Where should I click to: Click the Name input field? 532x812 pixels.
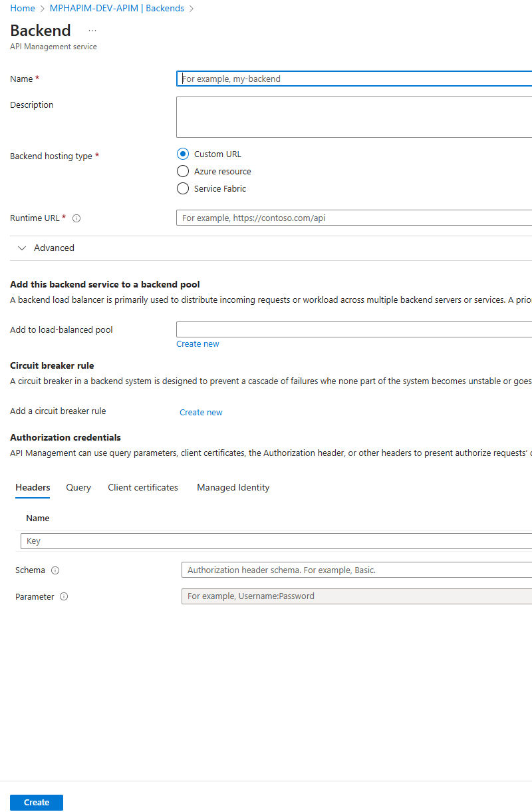tap(354, 79)
